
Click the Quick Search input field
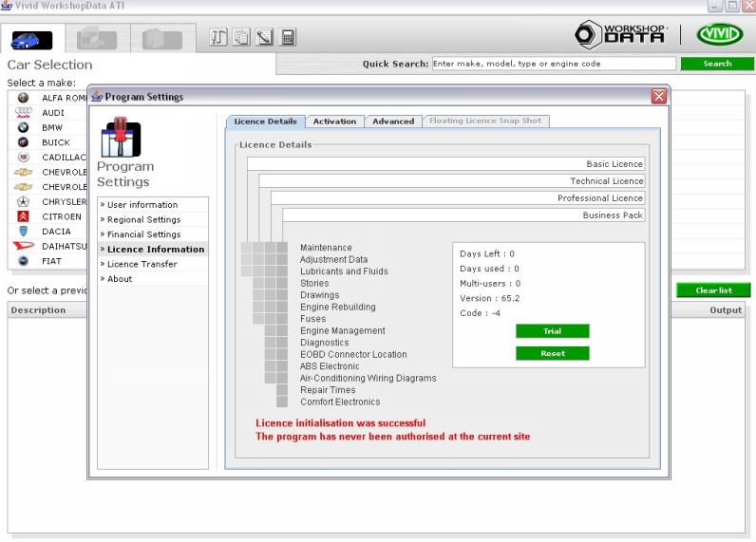[x=554, y=64]
